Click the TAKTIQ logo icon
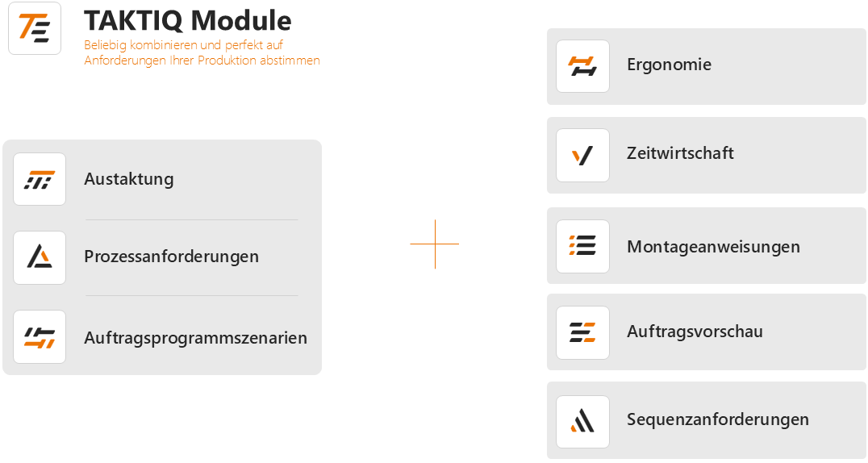This screenshot has height=463, width=868. (x=35, y=28)
